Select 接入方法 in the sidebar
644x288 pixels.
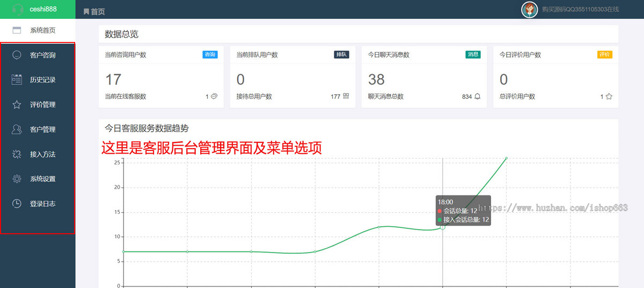38,154
